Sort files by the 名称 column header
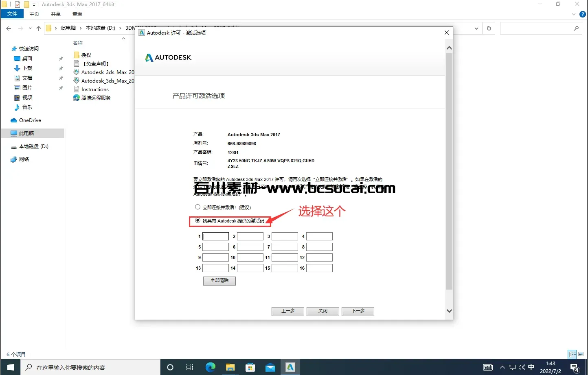Image resolution: width=588 pixels, height=375 pixels. coord(78,43)
